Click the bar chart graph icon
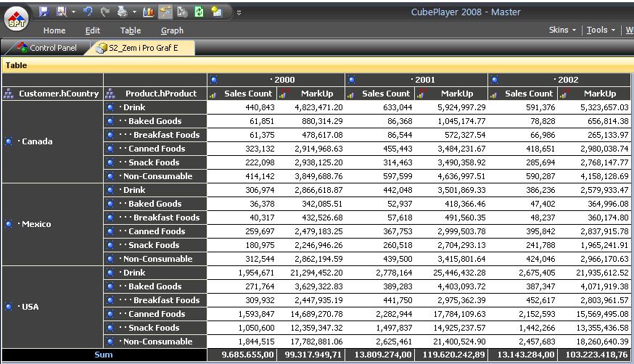Image resolution: width=634 pixels, height=364 pixels. pyautogui.click(x=149, y=12)
